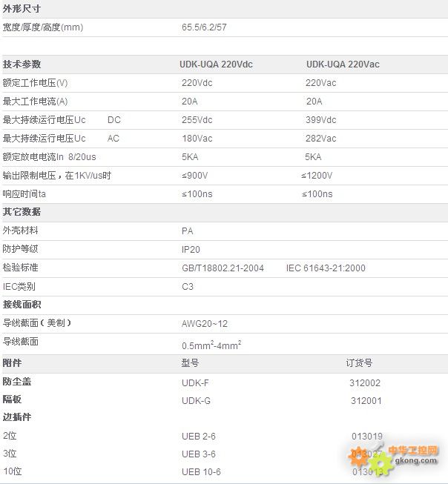Image resolution: width=448 pixels, height=484 pixels.
Task: Click the IEC 61643-21:2000 standard text
Action: coord(326,268)
